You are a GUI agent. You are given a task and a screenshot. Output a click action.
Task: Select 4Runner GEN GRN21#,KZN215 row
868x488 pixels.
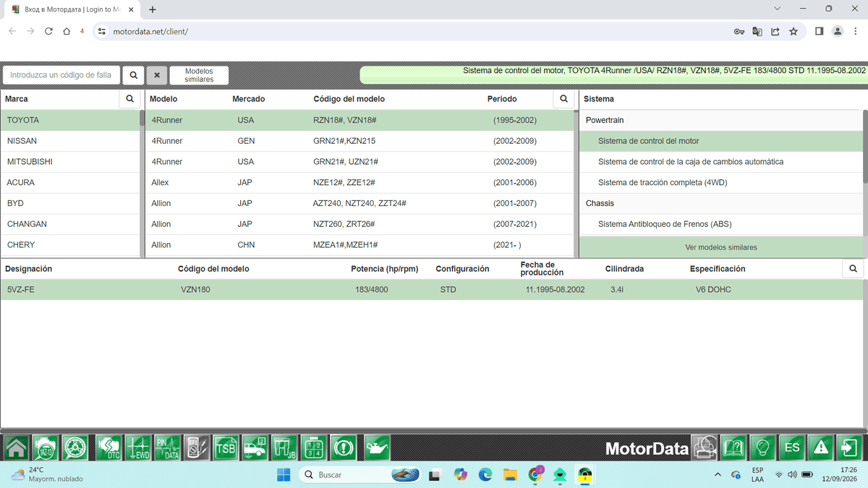(359, 141)
